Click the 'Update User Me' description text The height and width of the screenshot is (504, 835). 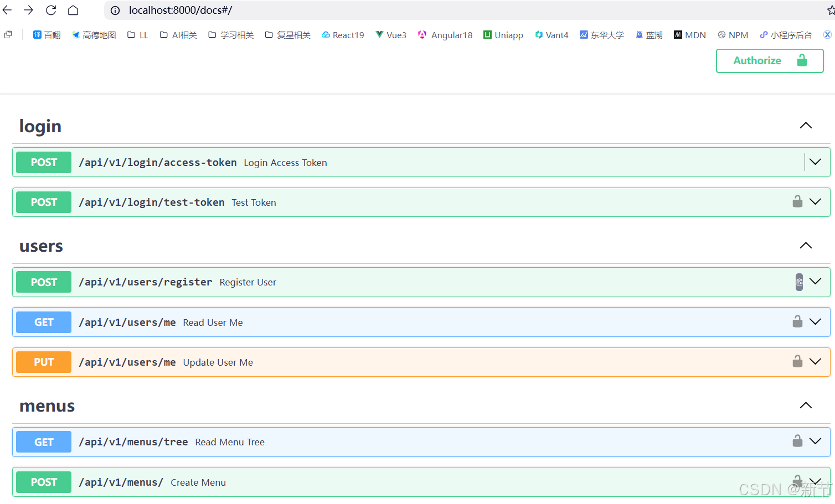[218, 362]
